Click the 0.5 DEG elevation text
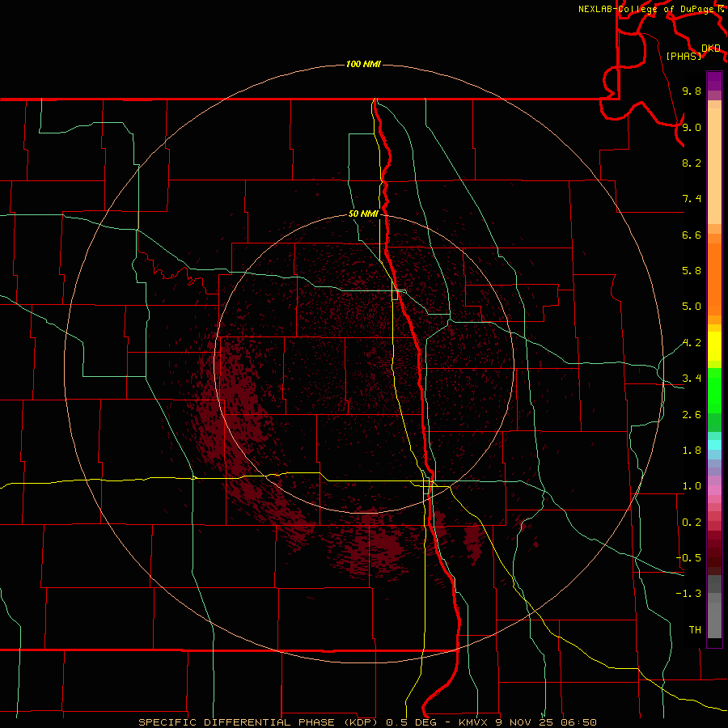This screenshot has height=728, width=728. click(412, 722)
